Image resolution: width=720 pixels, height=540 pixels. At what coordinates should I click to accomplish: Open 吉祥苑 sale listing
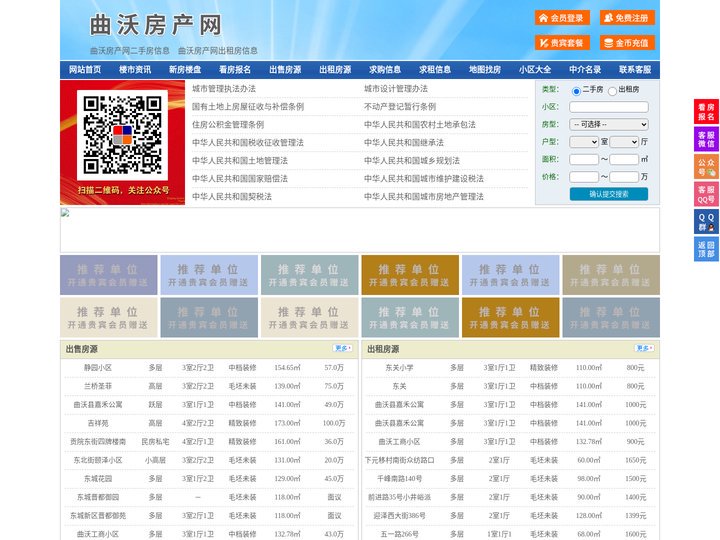click(98, 423)
